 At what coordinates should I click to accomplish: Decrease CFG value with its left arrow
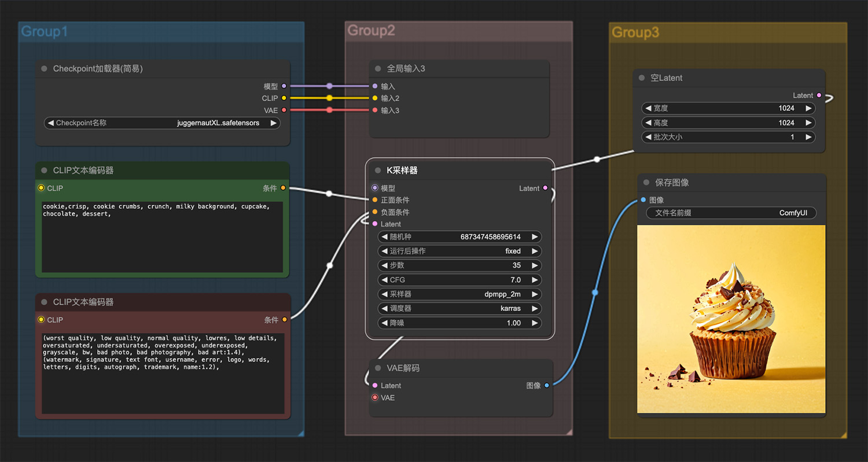pos(384,280)
